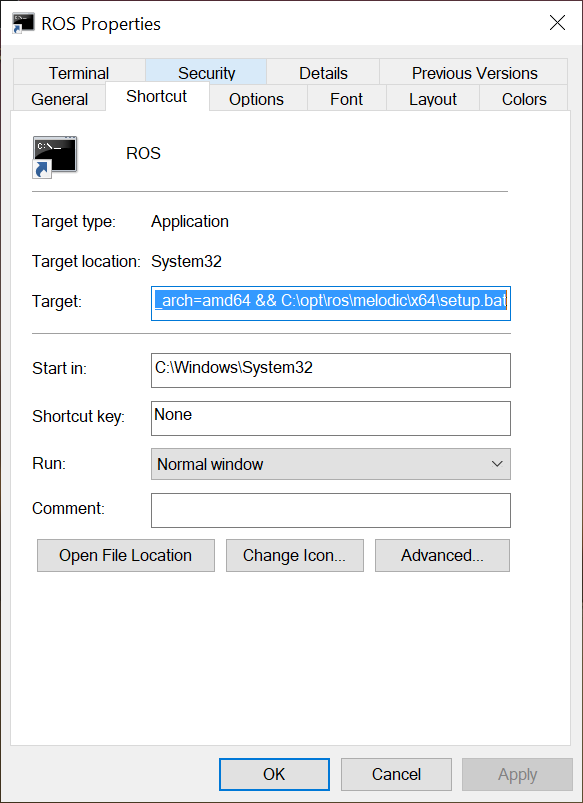Image resolution: width=583 pixels, height=803 pixels.
Task: Click the empty Comment field
Action: [x=331, y=510]
